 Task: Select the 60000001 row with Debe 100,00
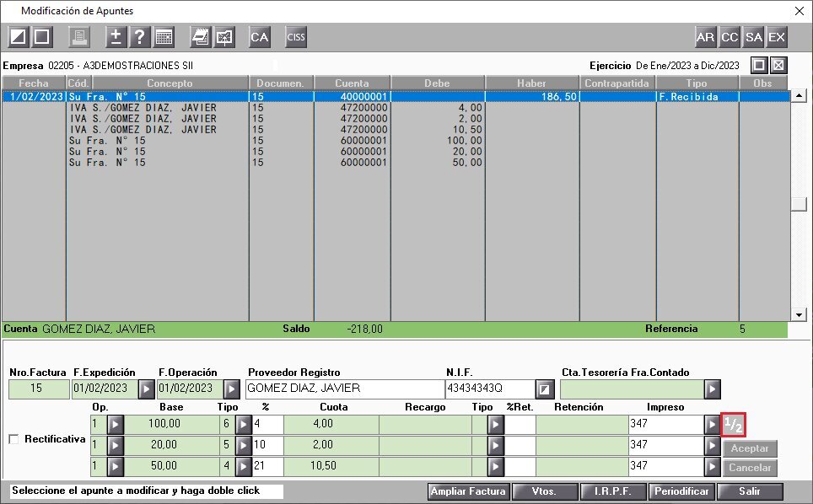tap(396, 141)
